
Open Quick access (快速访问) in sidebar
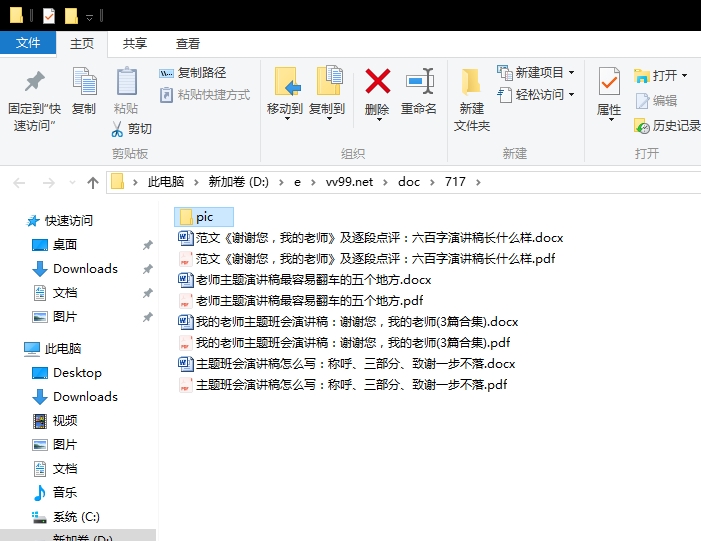click(60, 220)
